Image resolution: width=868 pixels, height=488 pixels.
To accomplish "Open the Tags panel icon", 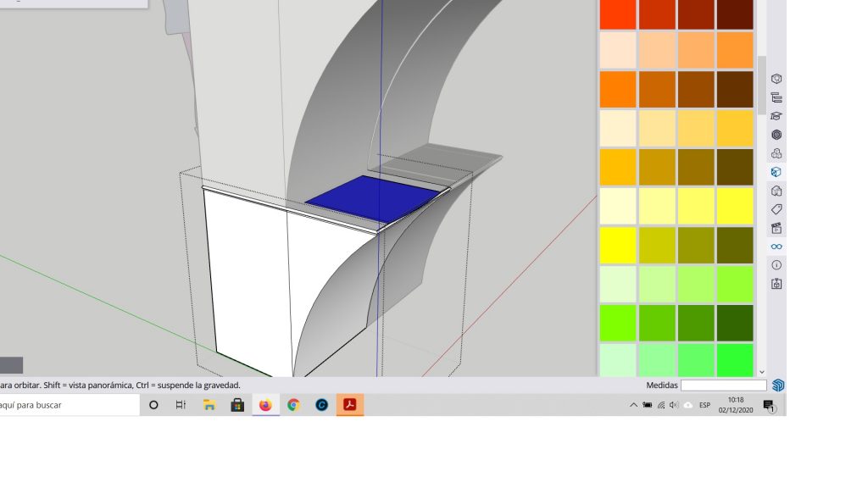I will coord(776,209).
